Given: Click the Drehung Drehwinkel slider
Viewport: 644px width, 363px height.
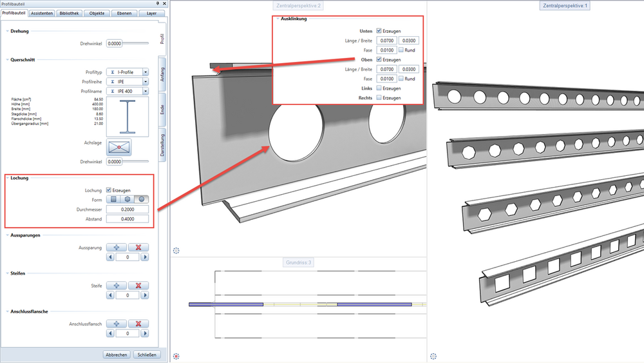Looking at the screenshot, I should 136,43.
